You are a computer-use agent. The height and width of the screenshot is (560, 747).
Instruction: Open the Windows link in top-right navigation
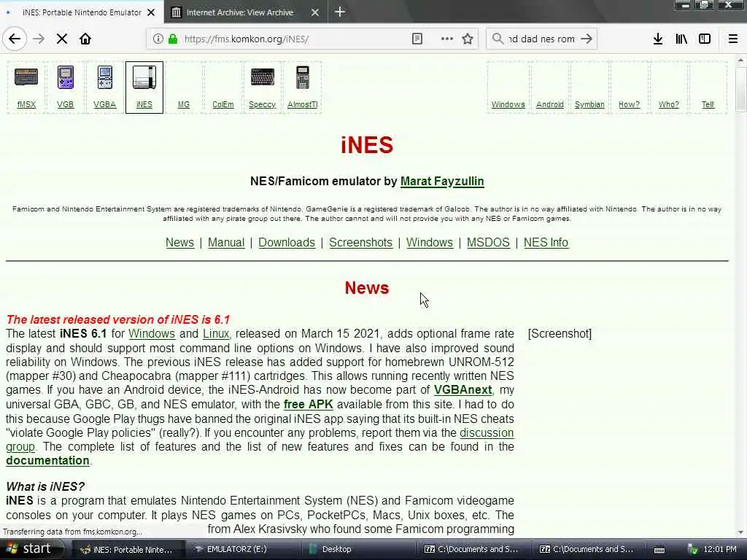pyautogui.click(x=508, y=104)
